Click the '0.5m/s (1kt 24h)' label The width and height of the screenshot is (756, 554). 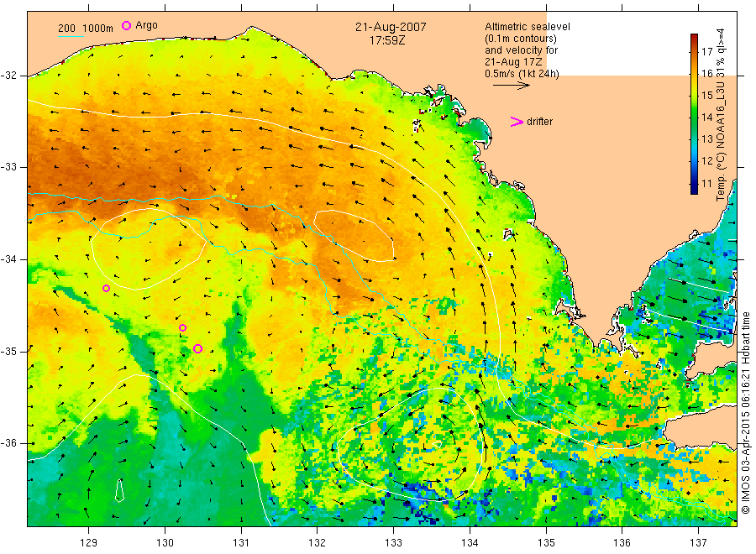click(x=522, y=74)
